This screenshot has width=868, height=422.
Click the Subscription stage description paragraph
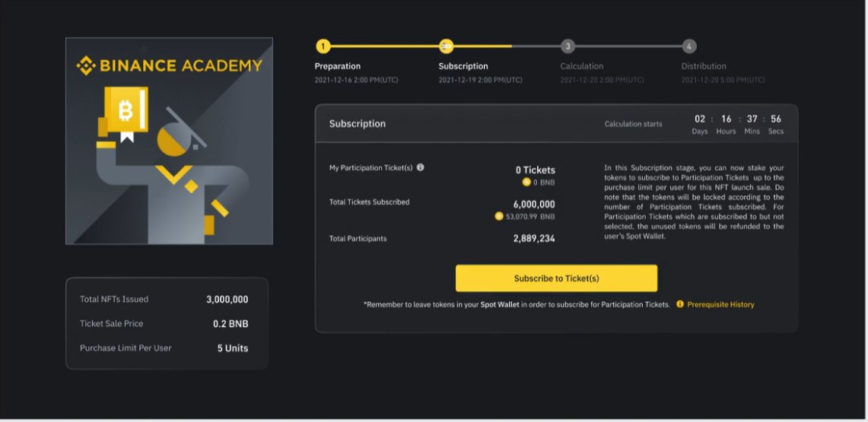pos(694,201)
